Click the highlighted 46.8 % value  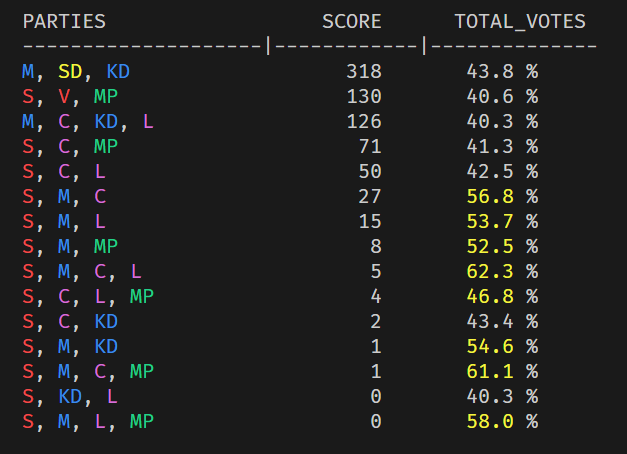coord(502,296)
